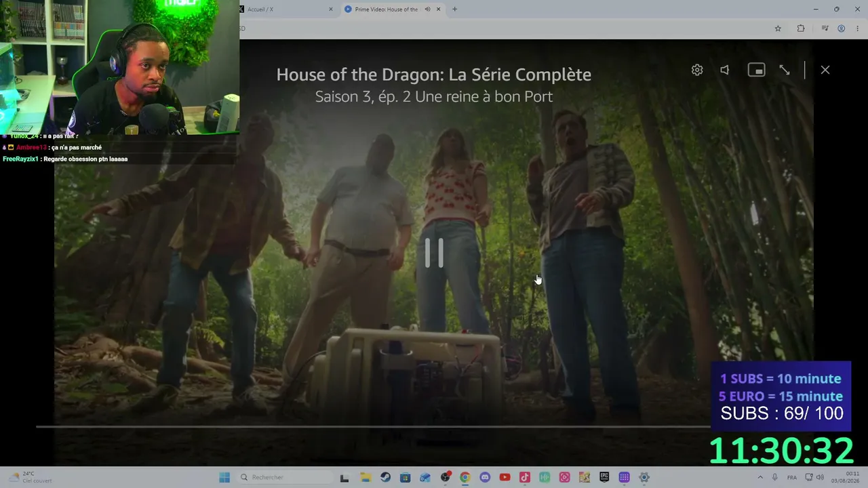This screenshot has height=488, width=868.
Task: Click the microphone icon in system tray
Action: [x=775, y=477]
